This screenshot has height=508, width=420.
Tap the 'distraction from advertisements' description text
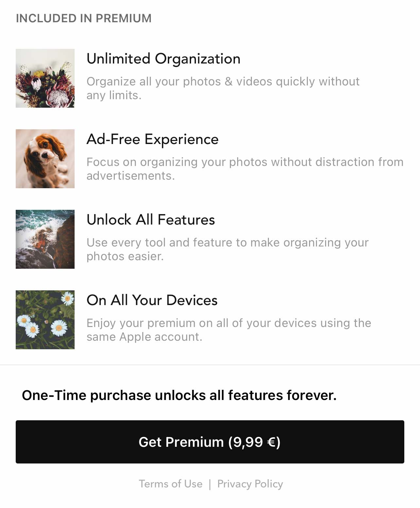coord(245,169)
